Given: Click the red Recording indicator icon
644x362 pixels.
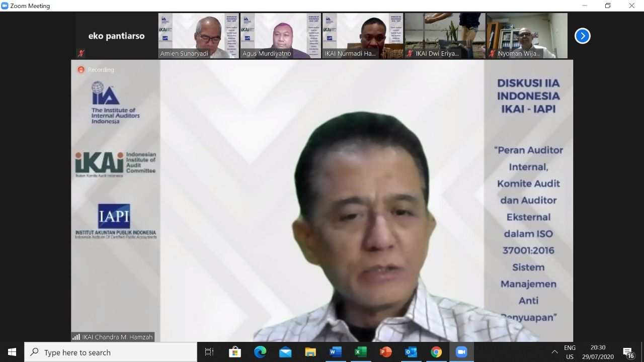Looking at the screenshot, I should click(80, 70).
